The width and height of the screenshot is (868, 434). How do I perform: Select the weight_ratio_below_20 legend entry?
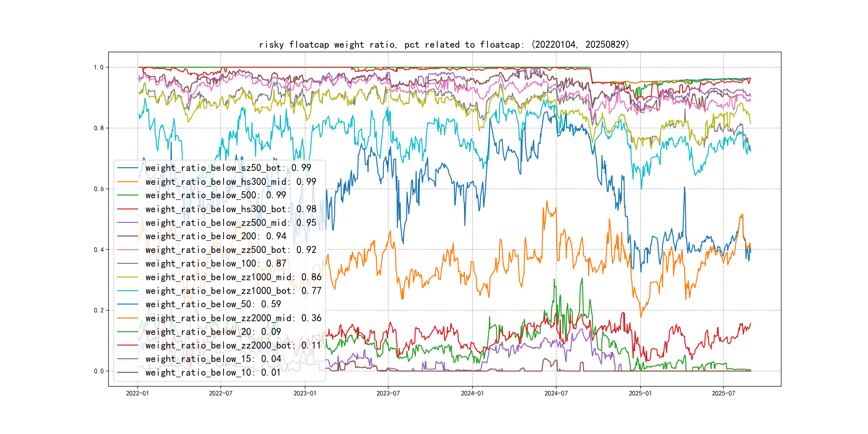(213, 332)
